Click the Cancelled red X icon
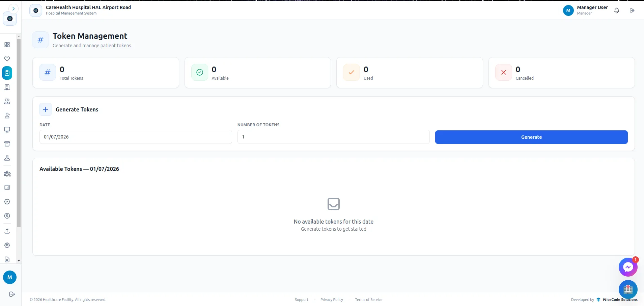 click(x=504, y=72)
